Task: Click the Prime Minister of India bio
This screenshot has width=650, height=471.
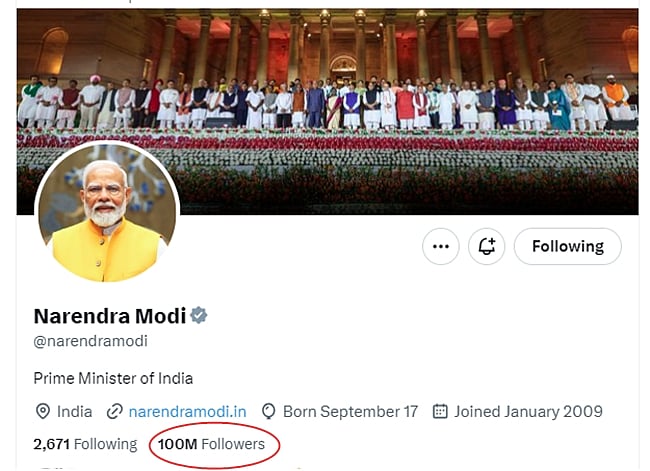Action: pyautogui.click(x=113, y=378)
